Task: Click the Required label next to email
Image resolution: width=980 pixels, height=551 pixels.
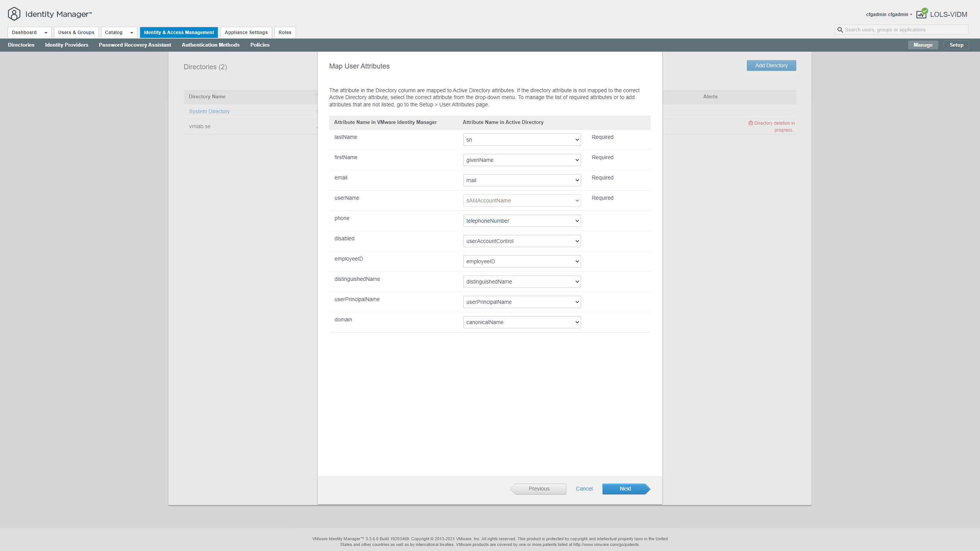Action: click(x=603, y=178)
